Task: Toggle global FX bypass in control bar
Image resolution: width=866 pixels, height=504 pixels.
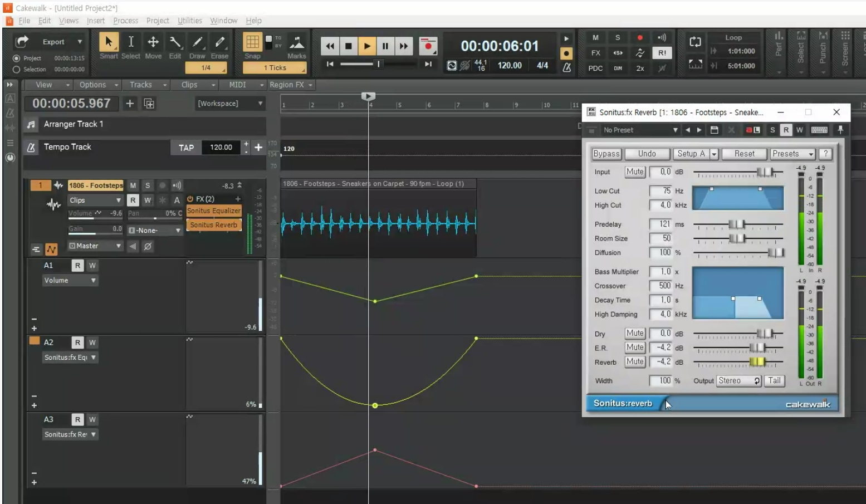Action: point(595,53)
